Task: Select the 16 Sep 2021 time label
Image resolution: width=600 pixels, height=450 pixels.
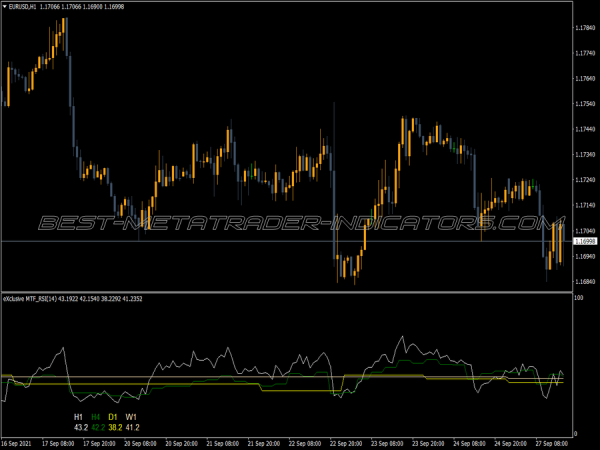Action: coord(16,444)
